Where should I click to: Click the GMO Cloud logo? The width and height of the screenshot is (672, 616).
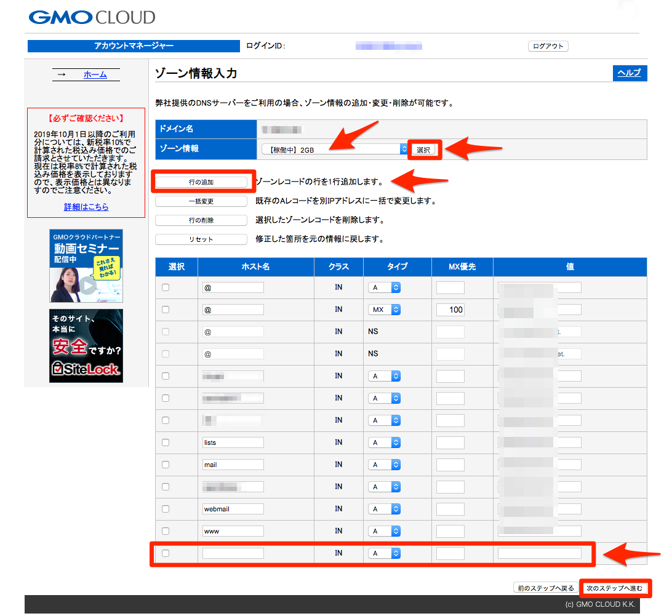[92, 17]
